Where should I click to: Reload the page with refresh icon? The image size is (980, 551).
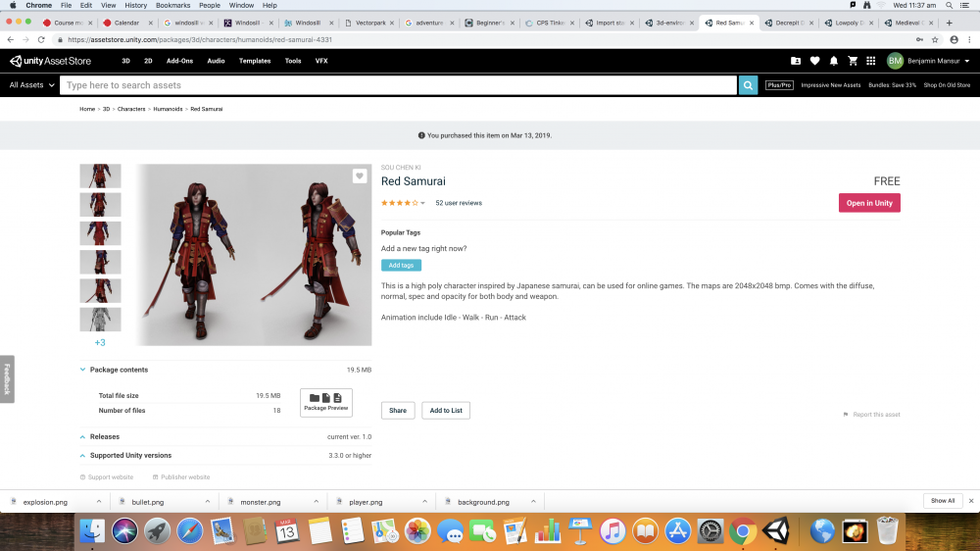click(41, 39)
